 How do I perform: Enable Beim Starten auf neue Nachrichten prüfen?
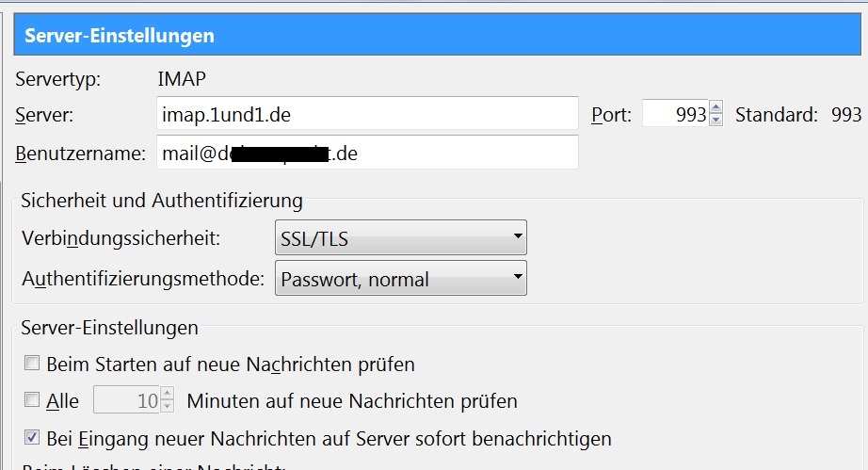(x=33, y=363)
